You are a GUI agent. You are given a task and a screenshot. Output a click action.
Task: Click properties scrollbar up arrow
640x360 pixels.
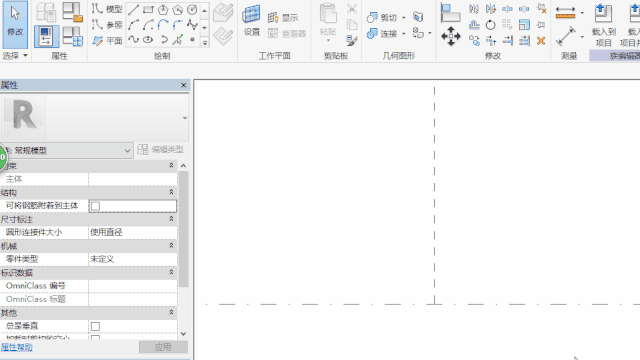pyautogui.click(x=183, y=166)
